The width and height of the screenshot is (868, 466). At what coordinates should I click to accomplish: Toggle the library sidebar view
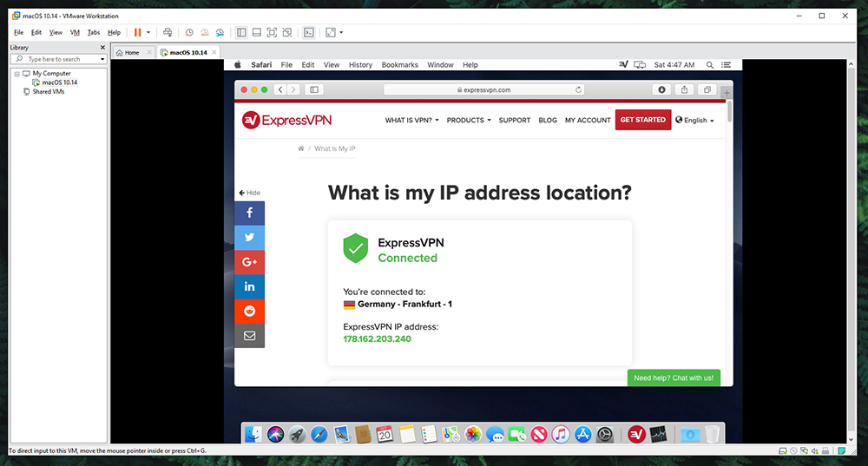tap(241, 33)
